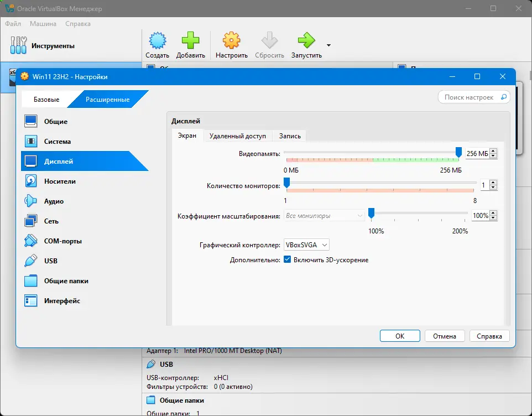Click the USB plug icon in Manager details
This screenshot has width=532, height=416.
click(150, 365)
